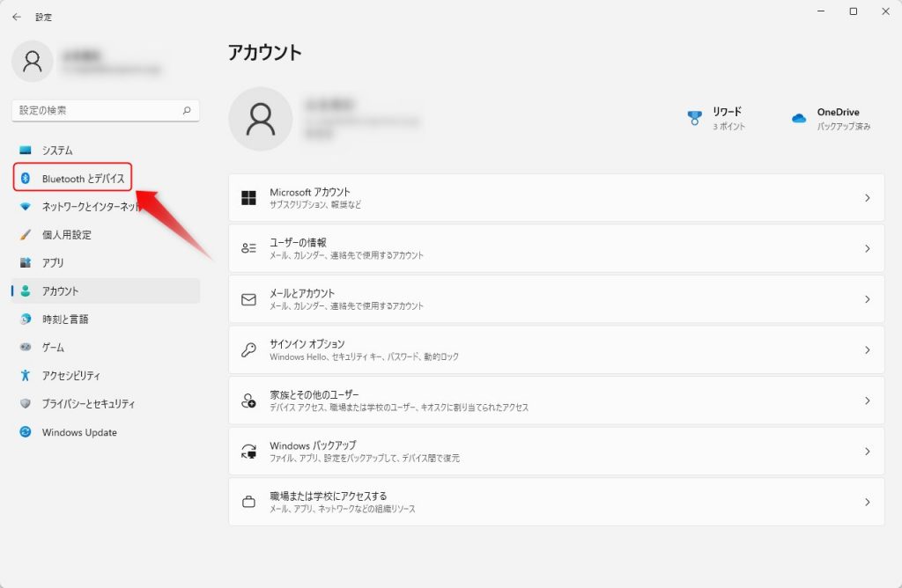Select アプリ in the sidebar
This screenshot has width=902, height=588.
pyautogui.click(x=106, y=262)
